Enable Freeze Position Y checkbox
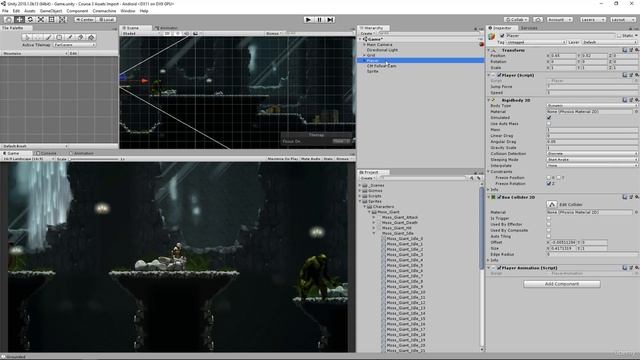The image size is (640, 360). click(x=559, y=178)
